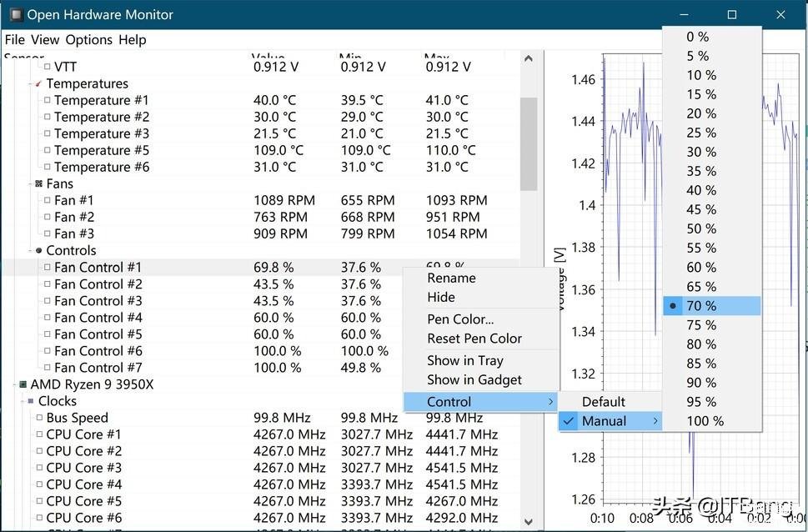Collapse the AMD Ryzen 9 3950X node
808x532 pixels.
(14, 384)
